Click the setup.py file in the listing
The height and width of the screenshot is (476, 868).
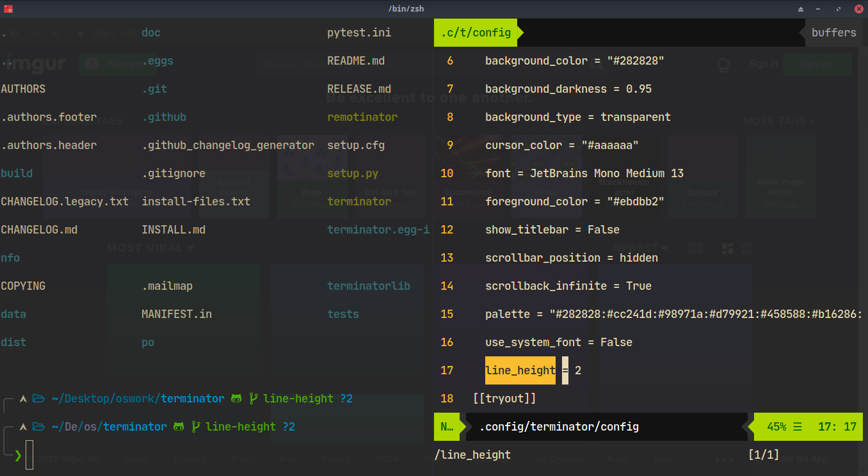[x=353, y=173]
